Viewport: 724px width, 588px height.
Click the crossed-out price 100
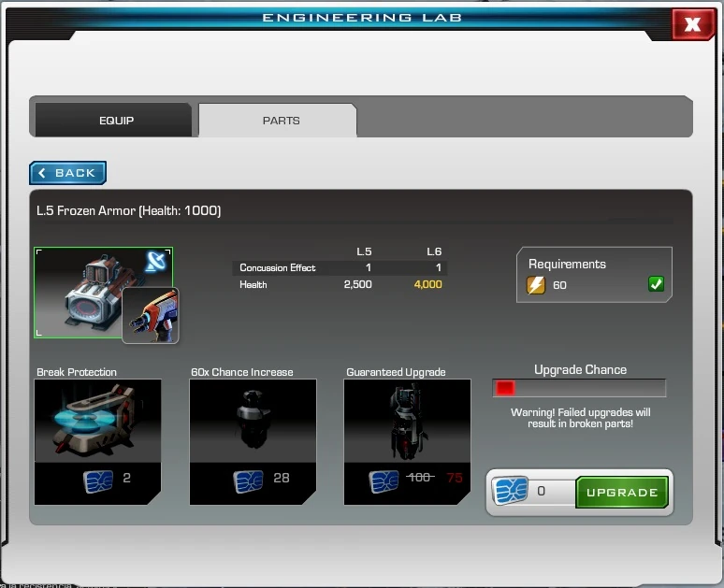[420, 478]
